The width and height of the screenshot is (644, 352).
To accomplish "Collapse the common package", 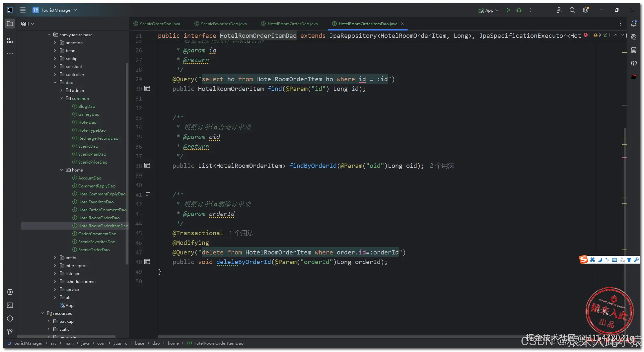I will 61,98.
